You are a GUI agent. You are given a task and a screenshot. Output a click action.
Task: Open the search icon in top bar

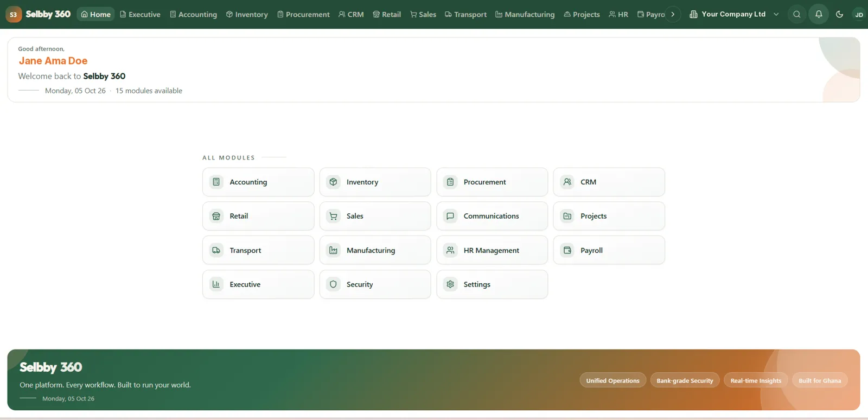(x=796, y=15)
